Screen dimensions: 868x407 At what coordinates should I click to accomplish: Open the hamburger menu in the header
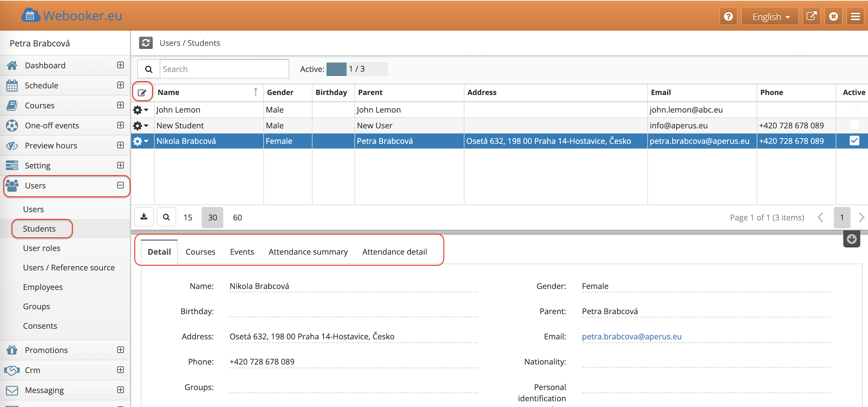(x=855, y=16)
